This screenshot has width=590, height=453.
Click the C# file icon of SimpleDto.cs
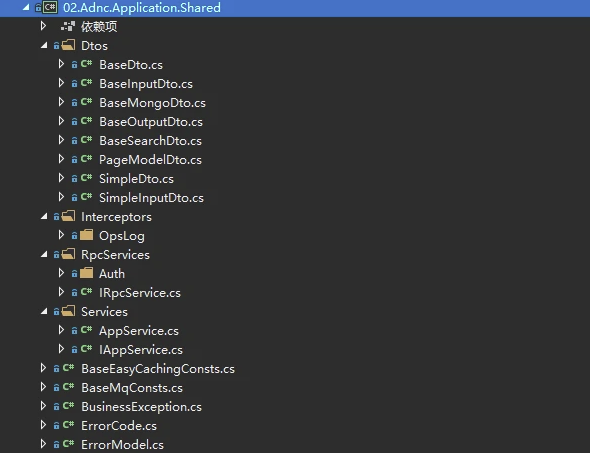pyautogui.click(x=87, y=178)
